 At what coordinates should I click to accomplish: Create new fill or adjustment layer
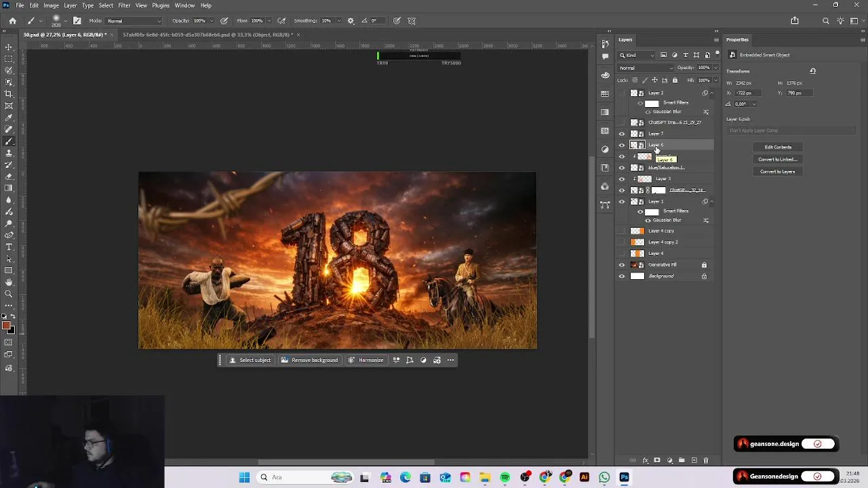point(669,460)
